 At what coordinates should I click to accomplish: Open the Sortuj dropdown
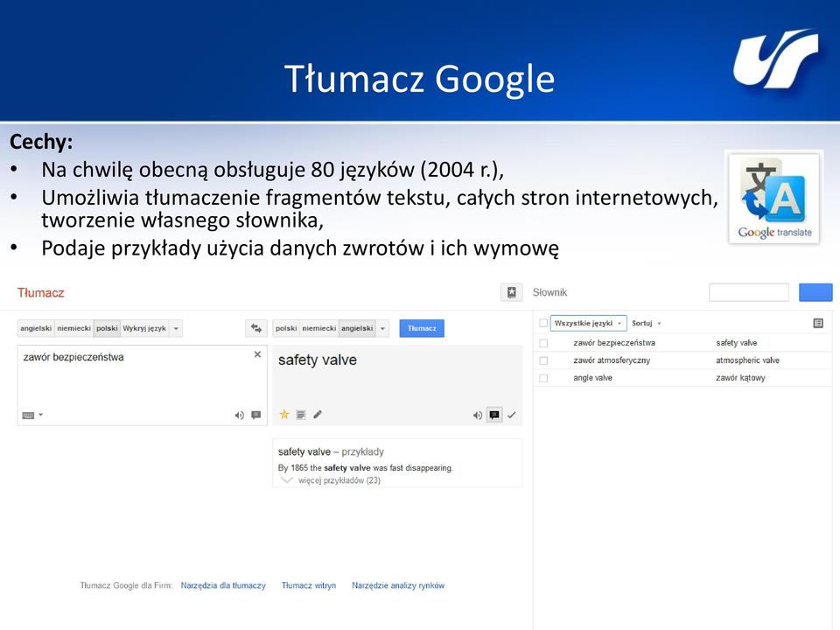[646, 323]
